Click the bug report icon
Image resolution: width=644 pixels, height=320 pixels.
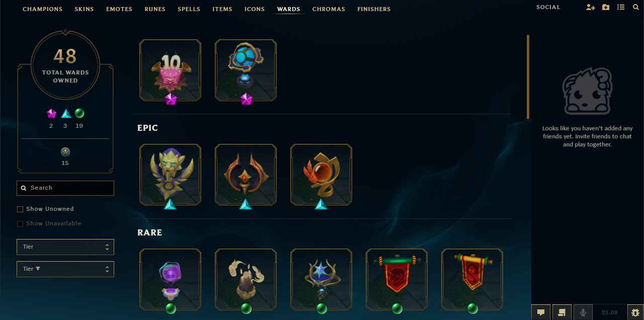(x=635, y=312)
